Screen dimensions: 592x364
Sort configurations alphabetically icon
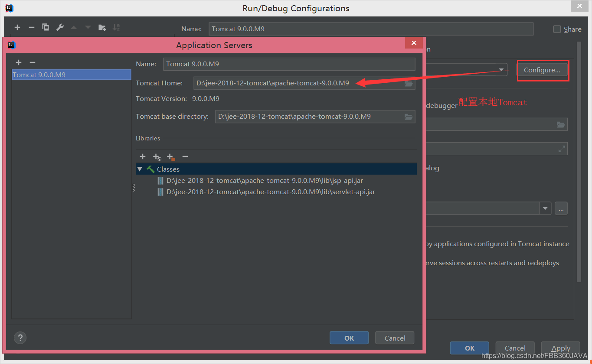click(116, 27)
